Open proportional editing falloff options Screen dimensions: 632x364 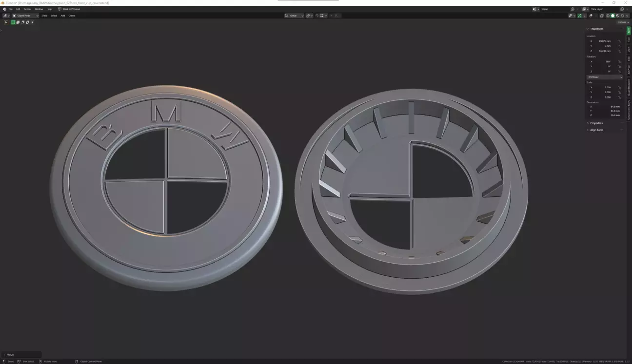pos(337,16)
